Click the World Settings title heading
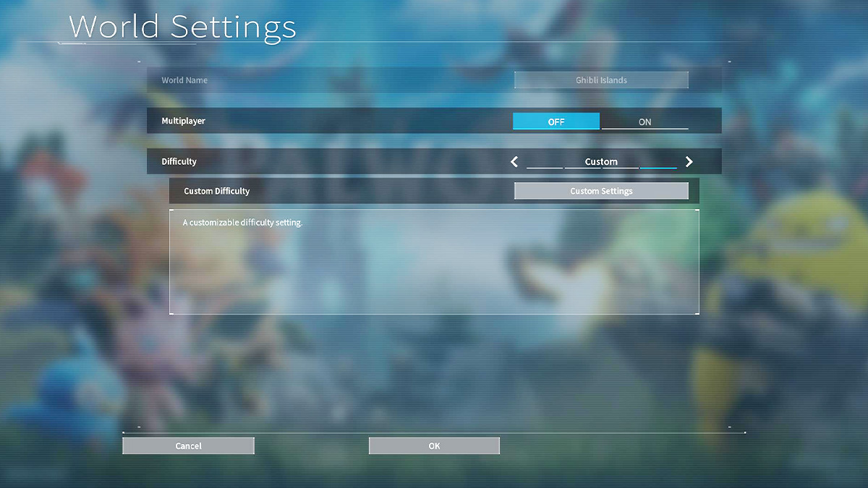Viewport: 868px width, 488px height. click(182, 27)
